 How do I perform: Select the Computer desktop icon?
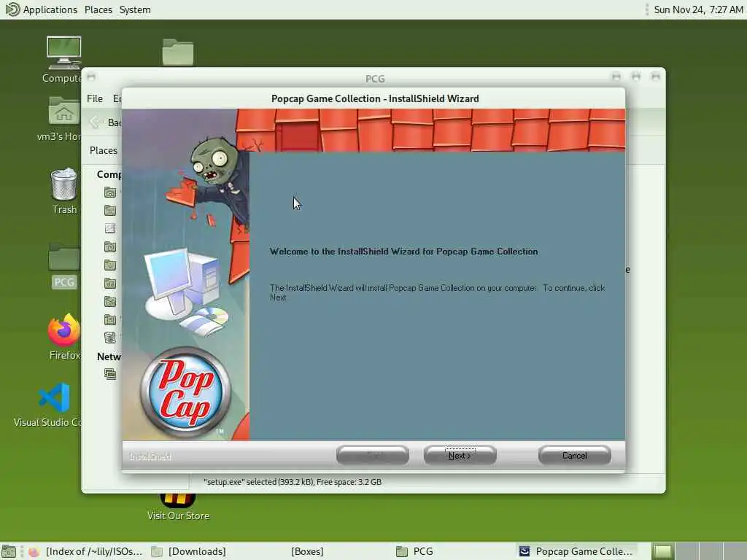tap(63, 60)
